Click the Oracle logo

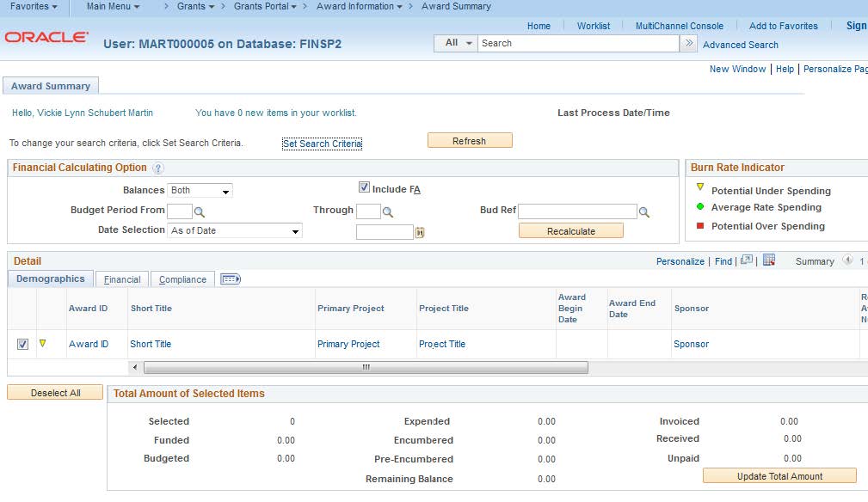[x=46, y=37]
